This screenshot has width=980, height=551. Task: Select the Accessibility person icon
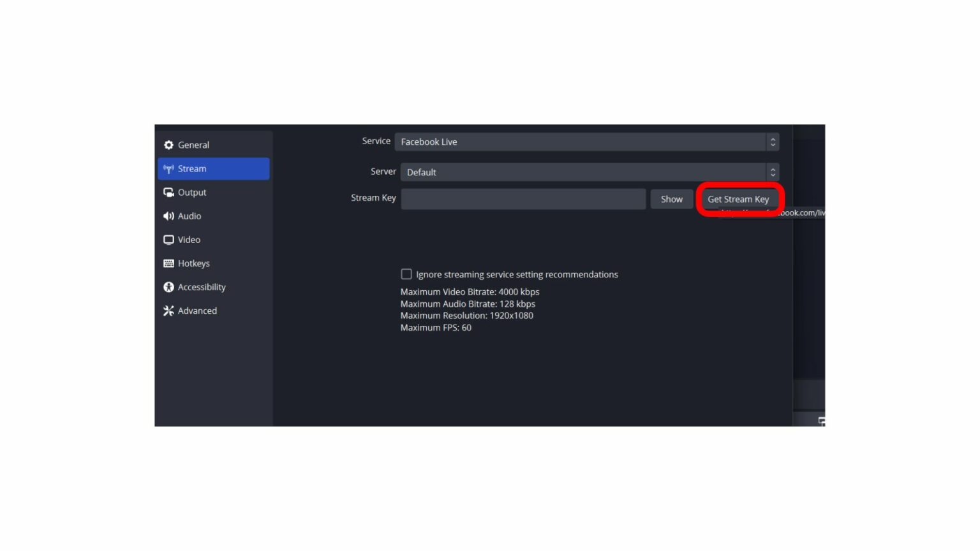168,286
